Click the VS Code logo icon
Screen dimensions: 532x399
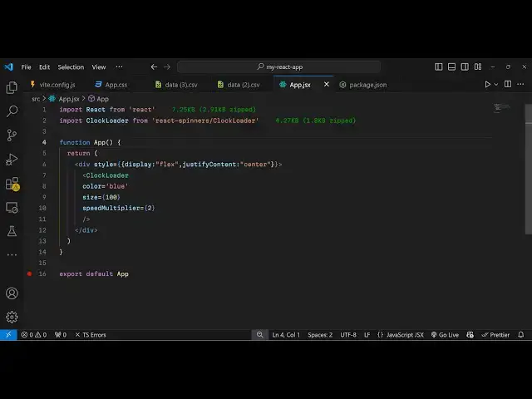(9, 66)
